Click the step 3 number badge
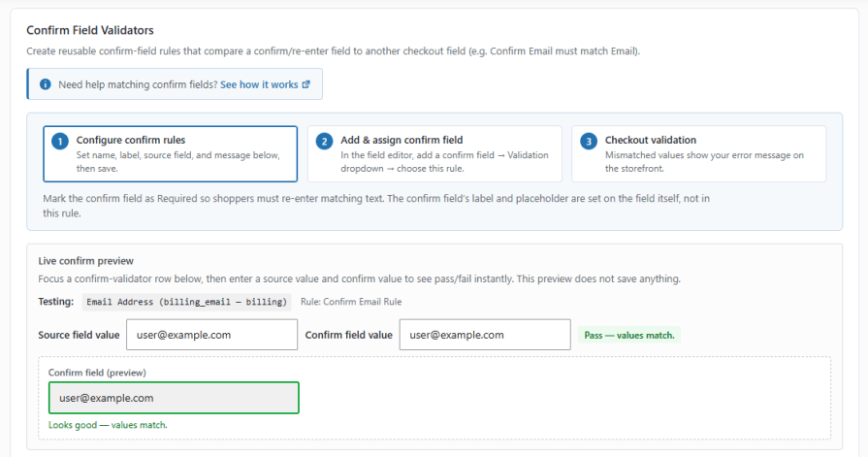868x457 pixels. 589,142
